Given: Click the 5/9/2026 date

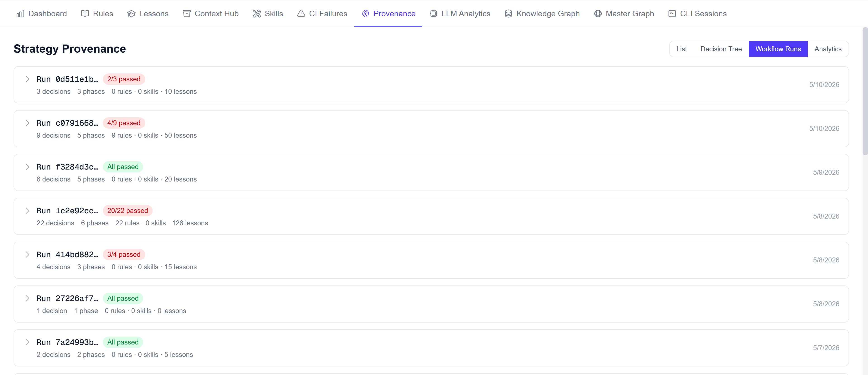Looking at the screenshot, I should pos(826,172).
